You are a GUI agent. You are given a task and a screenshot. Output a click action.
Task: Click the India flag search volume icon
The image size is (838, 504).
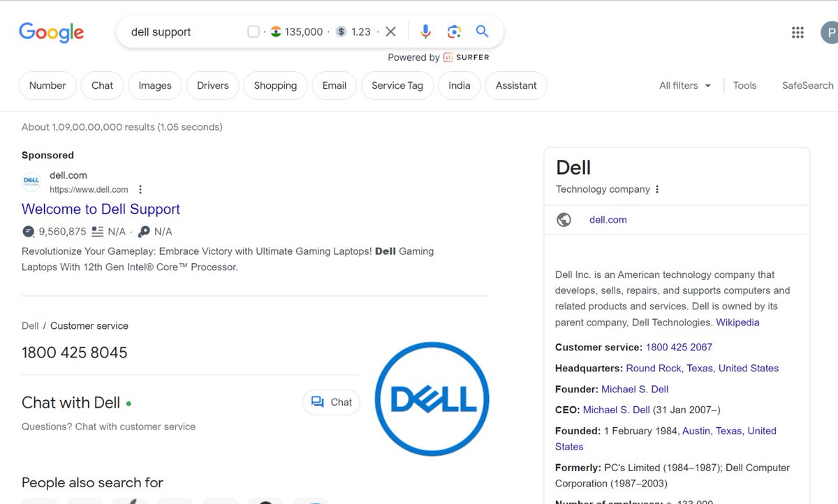pos(276,31)
